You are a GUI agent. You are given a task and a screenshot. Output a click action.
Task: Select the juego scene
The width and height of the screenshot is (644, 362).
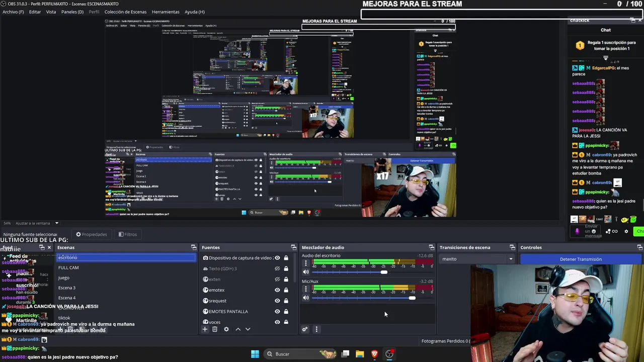[x=126, y=278]
